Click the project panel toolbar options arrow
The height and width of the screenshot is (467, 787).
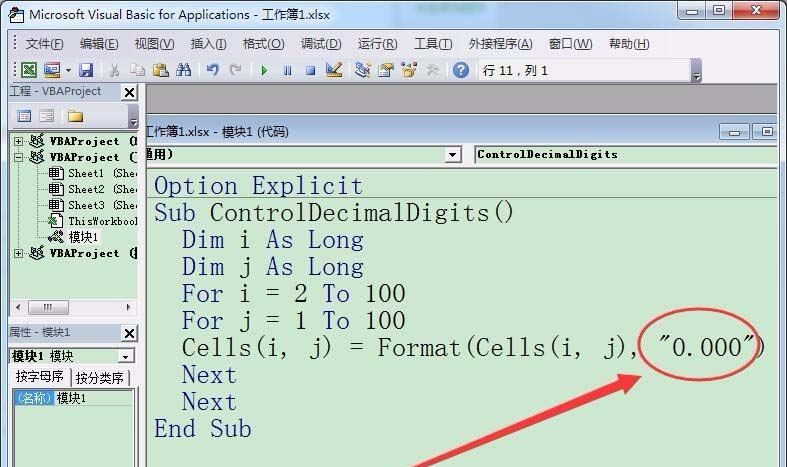(x=134, y=116)
